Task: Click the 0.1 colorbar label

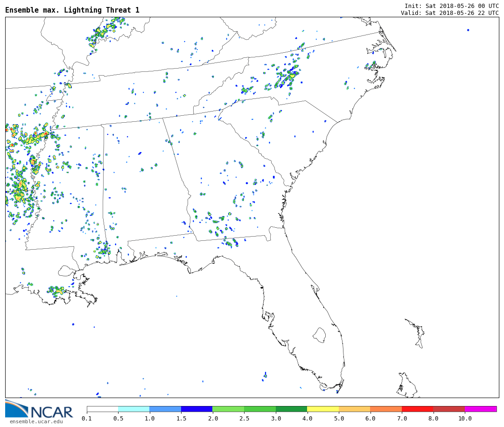Action: coord(87,418)
